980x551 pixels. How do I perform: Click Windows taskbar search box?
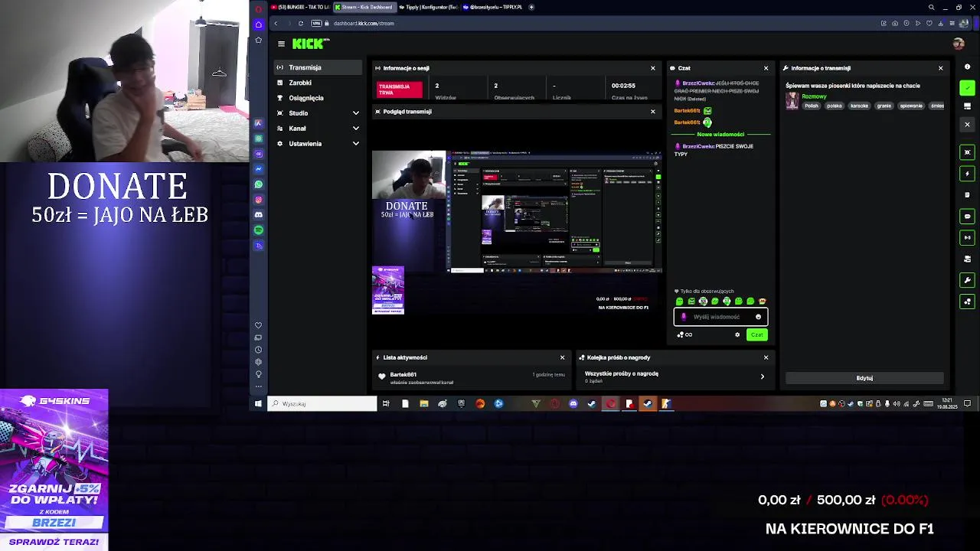pyautogui.click(x=322, y=403)
